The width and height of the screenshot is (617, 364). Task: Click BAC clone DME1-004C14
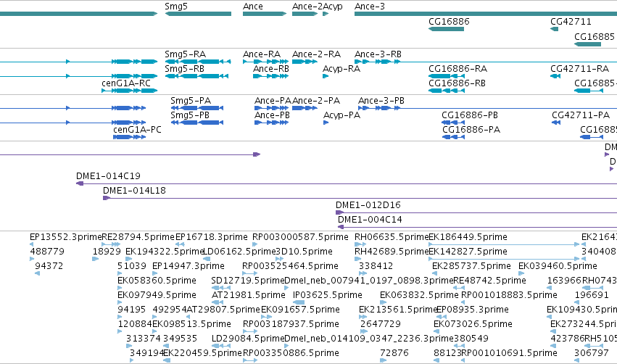(x=370, y=220)
